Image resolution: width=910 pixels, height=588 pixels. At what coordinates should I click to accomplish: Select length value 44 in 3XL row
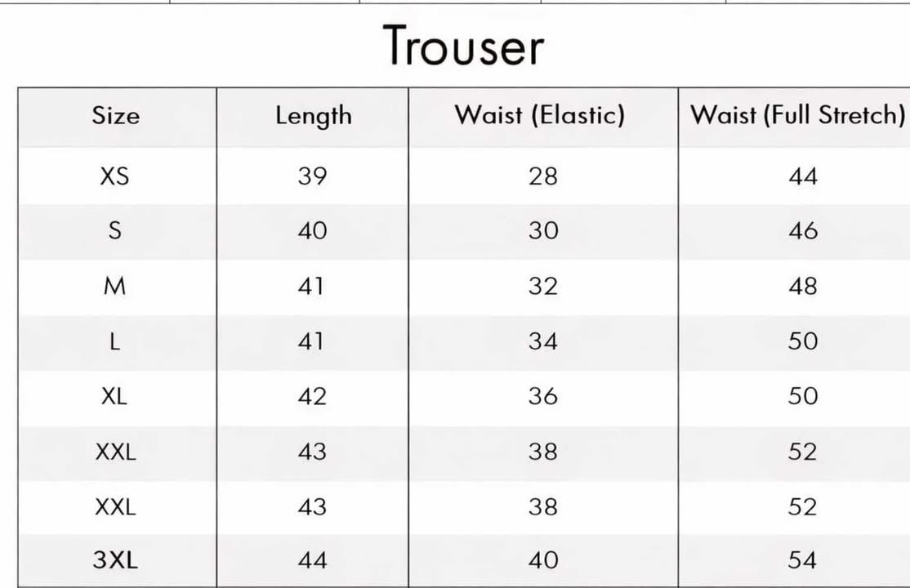312,560
